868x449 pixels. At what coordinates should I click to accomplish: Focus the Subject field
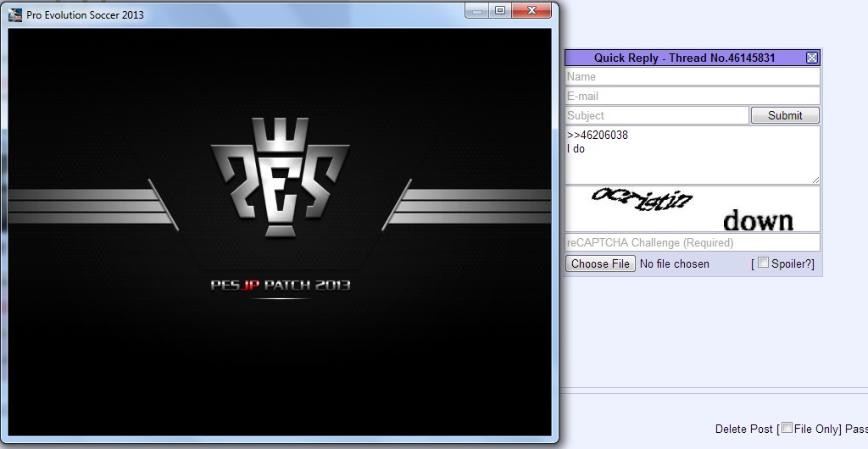coord(657,115)
